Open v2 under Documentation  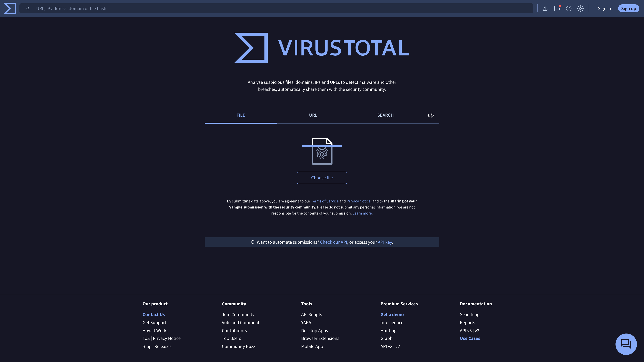(x=477, y=330)
